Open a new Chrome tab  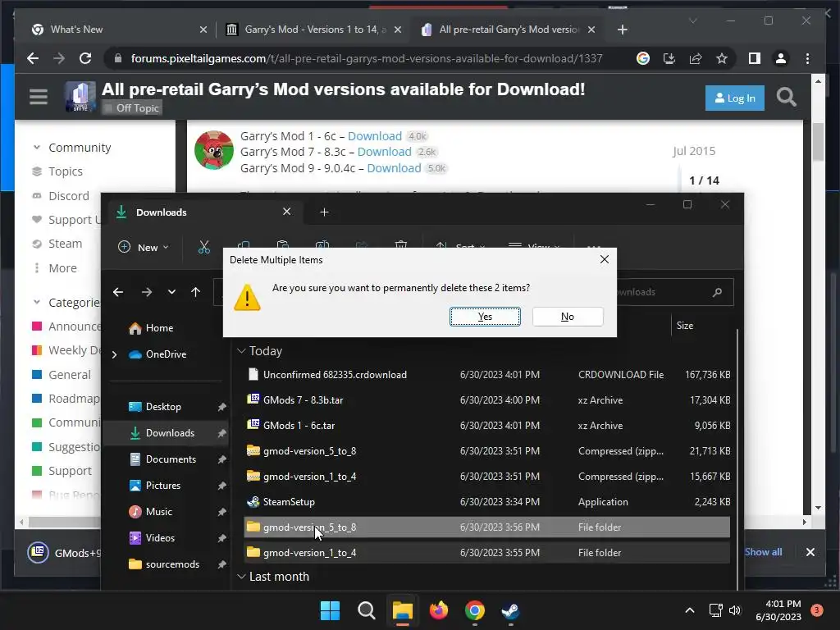click(622, 30)
